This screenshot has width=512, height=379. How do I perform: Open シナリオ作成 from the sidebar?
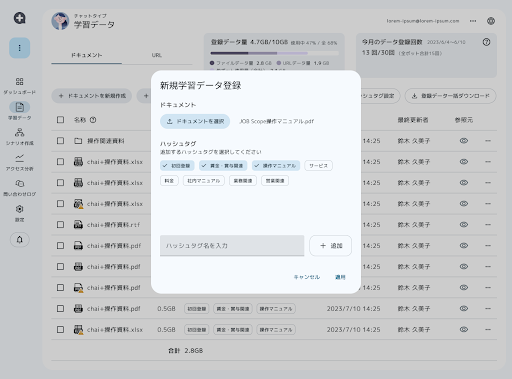pyautogui.click(x=19, y=137)
